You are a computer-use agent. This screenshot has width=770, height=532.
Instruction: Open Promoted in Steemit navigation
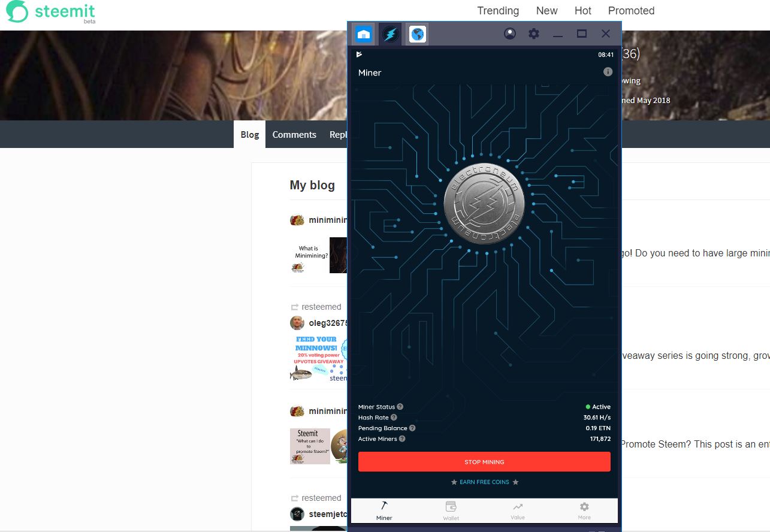(x=631, y=11)
